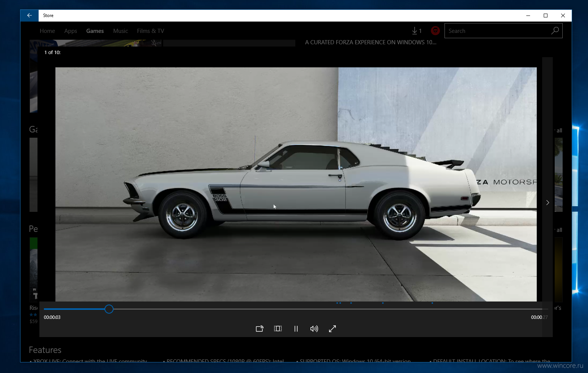This screenshot has height=373, width=588.
Task: Click the video seek bar handle
Action: (x=109, y=309)
